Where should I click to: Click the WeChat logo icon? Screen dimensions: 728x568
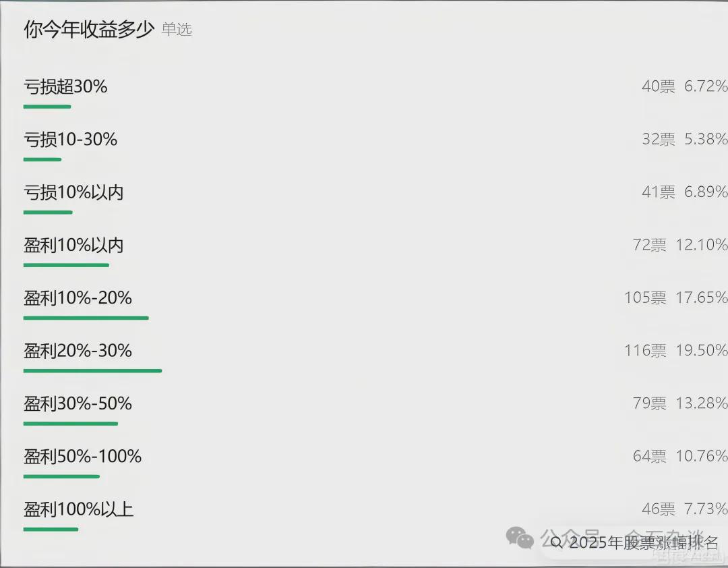click(x=520, y=538)
